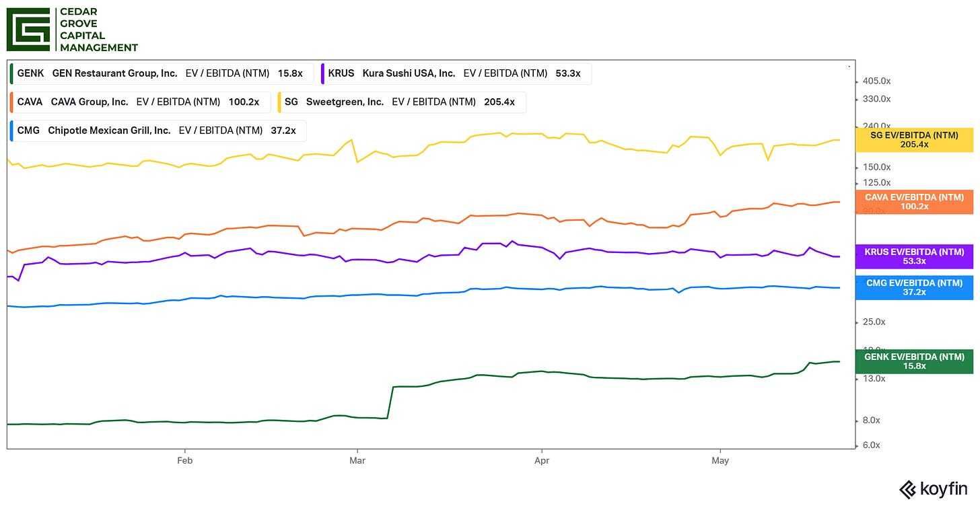Screen dimensions: 980x506
Task: Select the "CAVA" ticker in the legend
Action: pyautogui.click(x=30, y=102)
